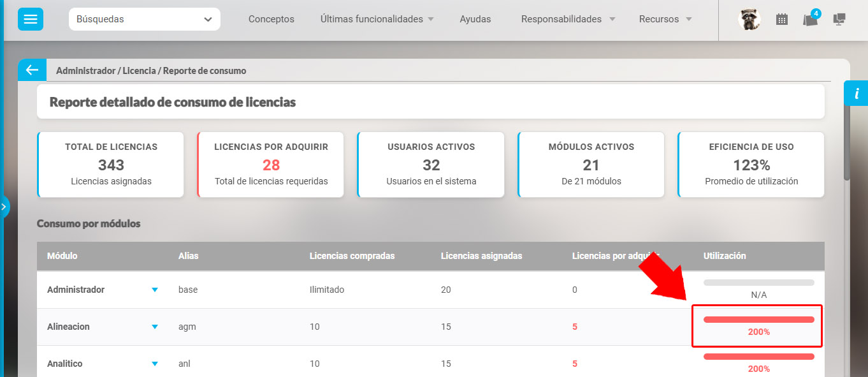Open the calendar icon in the top bar
The height and width of the screenshot is (377, 868).
782,19
